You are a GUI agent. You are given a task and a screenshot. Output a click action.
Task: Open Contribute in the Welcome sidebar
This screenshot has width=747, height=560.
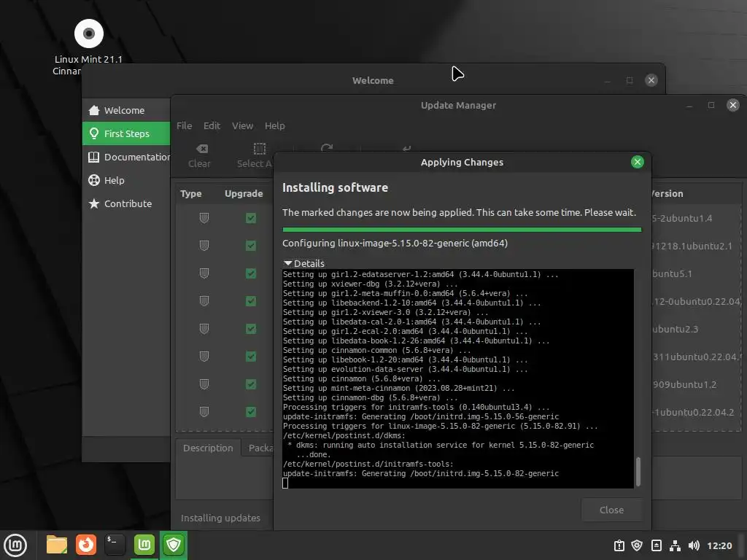click(x=126, y=203)
